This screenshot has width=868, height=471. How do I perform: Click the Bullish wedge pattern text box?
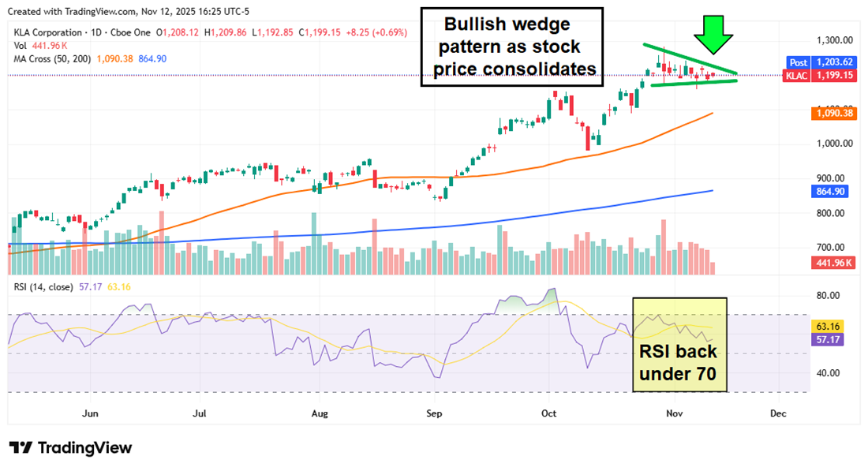click(x=511, y=47)
